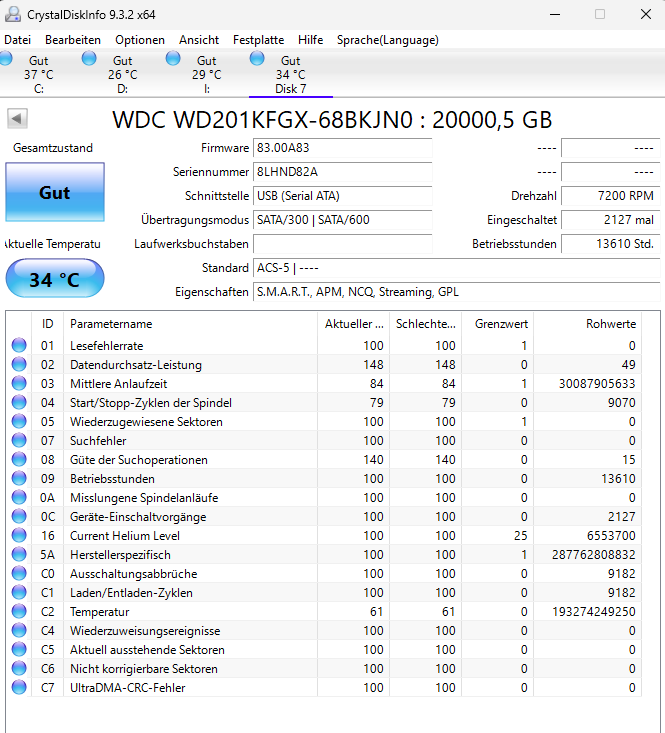The height and width of the screenshot is (733, 665).
Task: Click status orb for Misslungene Spindelanläufe row
Action: click(x=19, y=497)
